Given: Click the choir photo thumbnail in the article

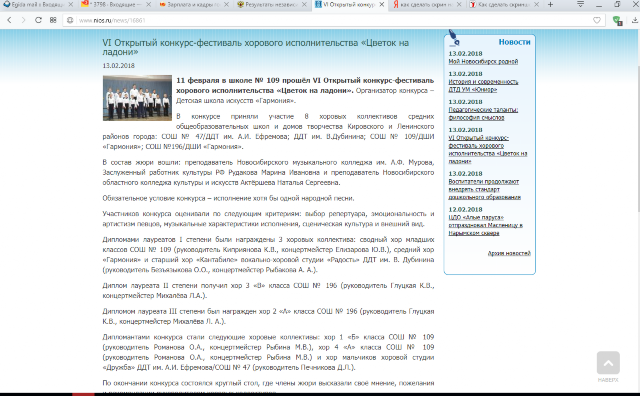Looking at the screenshot, I should click(x=137, y=98).
